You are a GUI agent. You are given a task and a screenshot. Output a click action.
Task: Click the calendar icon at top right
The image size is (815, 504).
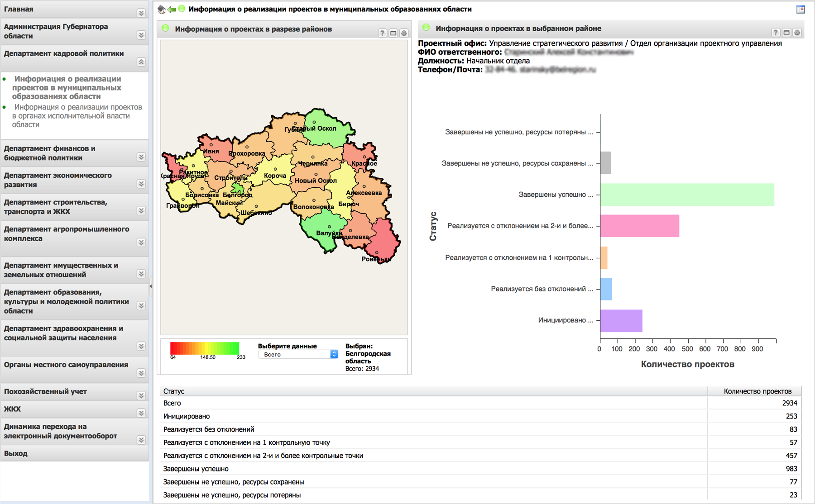(x=801, y=10)
